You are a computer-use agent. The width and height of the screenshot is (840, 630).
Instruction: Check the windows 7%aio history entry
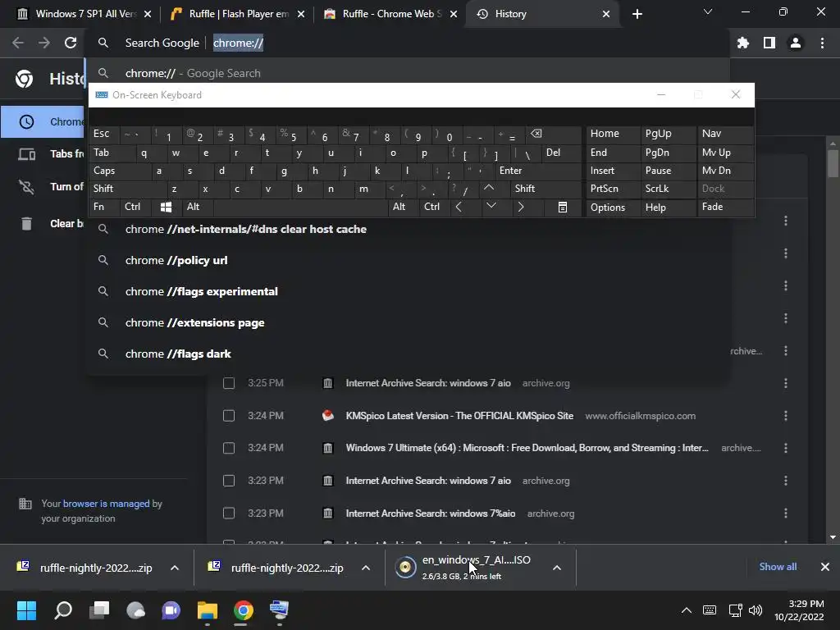(229, 514)
